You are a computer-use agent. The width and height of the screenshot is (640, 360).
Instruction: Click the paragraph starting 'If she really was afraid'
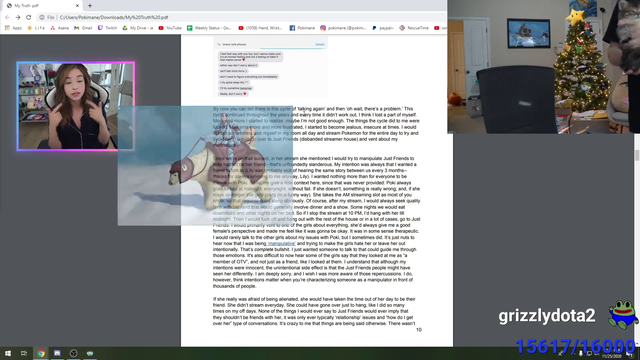tap(314, 311)
